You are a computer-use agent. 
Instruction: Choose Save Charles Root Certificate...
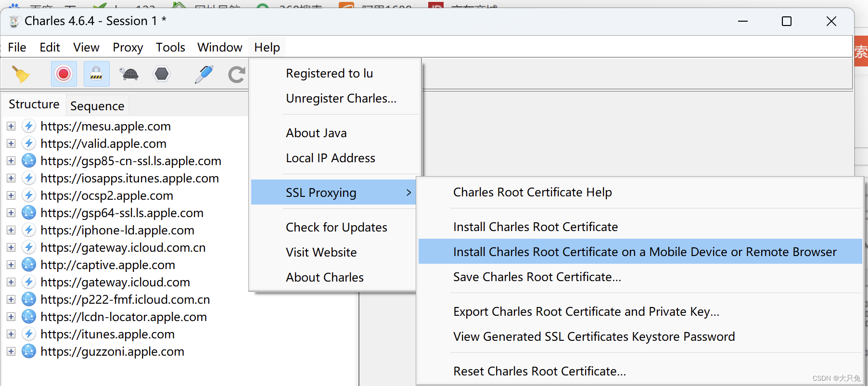(640, 277)
